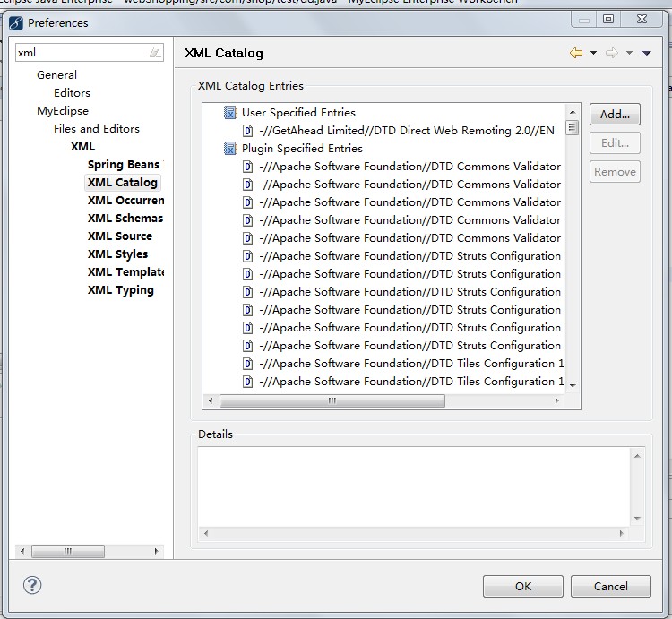This screenshot has width=672, height=619.
Task: Click the forward navigation arrow icon
Action: (612, 53)
